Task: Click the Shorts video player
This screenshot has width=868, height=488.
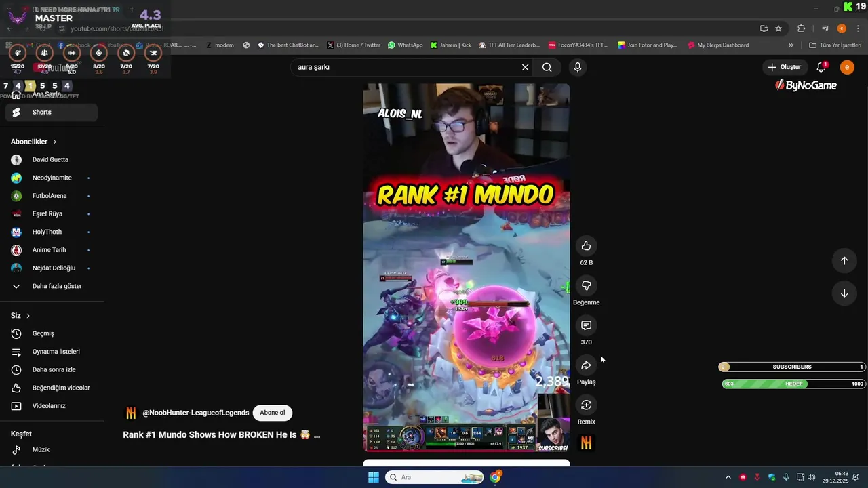Action: pos(467,268)
